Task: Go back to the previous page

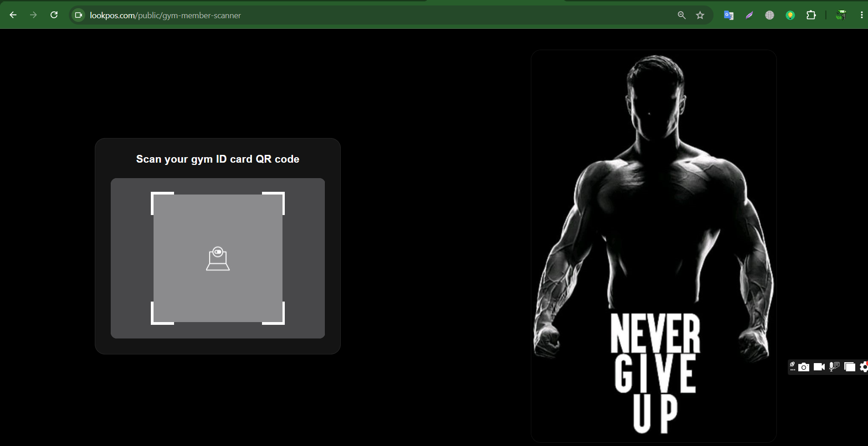Action: (x=13, y=15)
